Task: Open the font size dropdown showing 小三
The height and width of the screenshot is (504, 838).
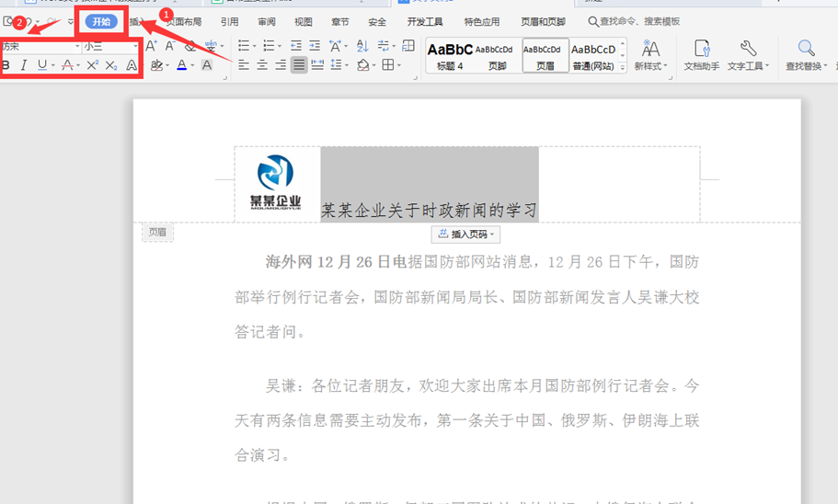Action: [x=110, y=46]
